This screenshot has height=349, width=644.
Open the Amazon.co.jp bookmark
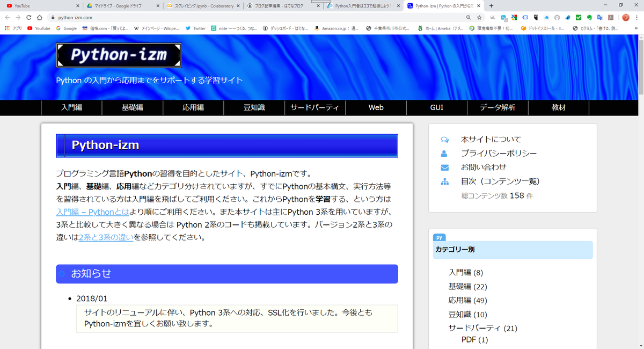click(x=337, y=28)
